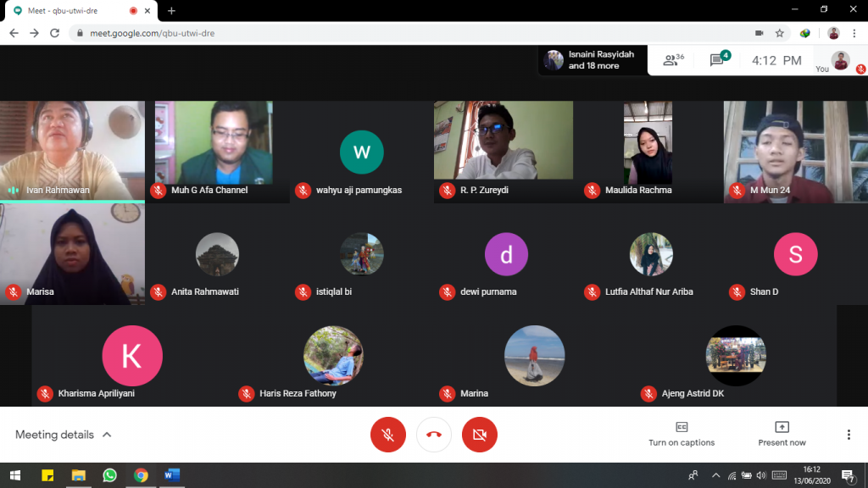Click the bookmark star in address bar
Screen dimensions: 868x488
point(779,33)
